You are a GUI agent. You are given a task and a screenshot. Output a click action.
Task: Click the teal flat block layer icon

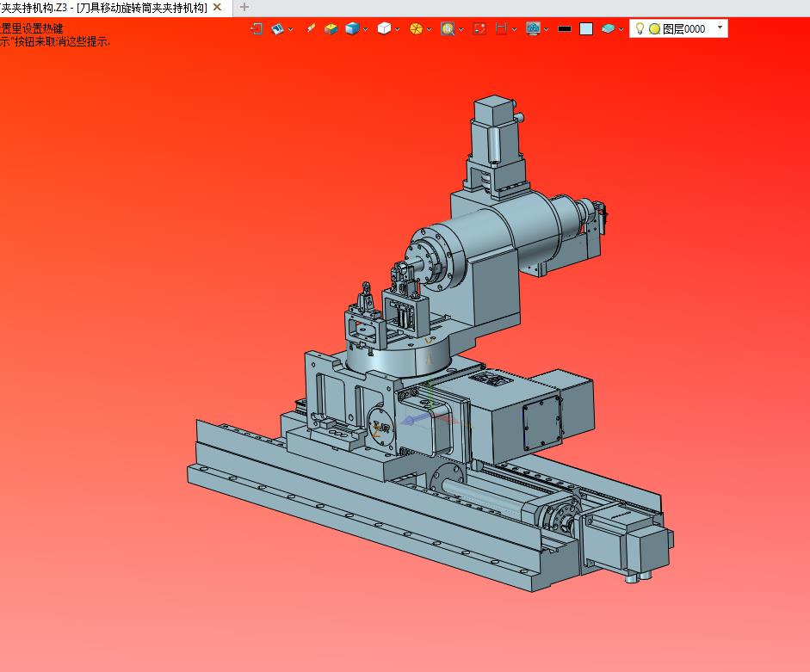click(x=608, y=29)
